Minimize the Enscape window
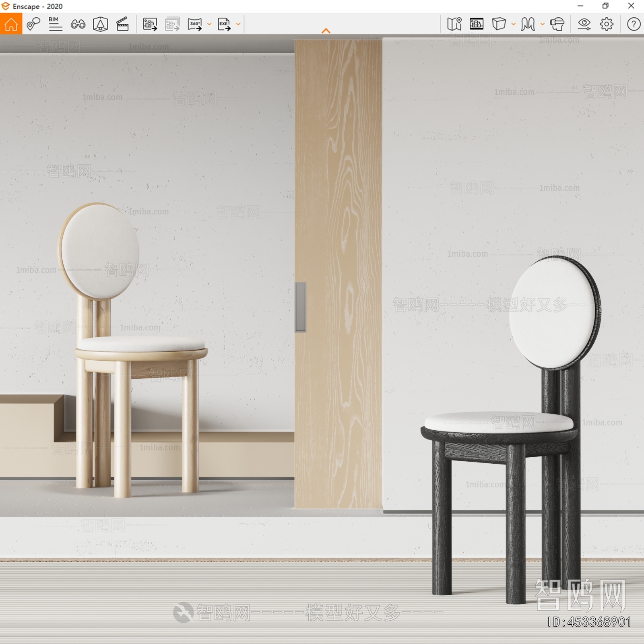Viewport: 644px width, 644px height. tap(580, 6)
